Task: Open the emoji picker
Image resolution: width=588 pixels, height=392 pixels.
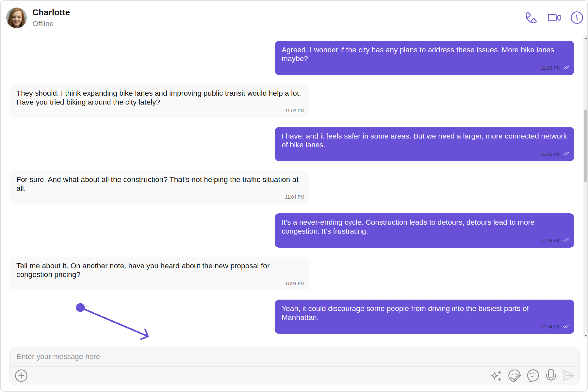Action: tap(533, 376)
